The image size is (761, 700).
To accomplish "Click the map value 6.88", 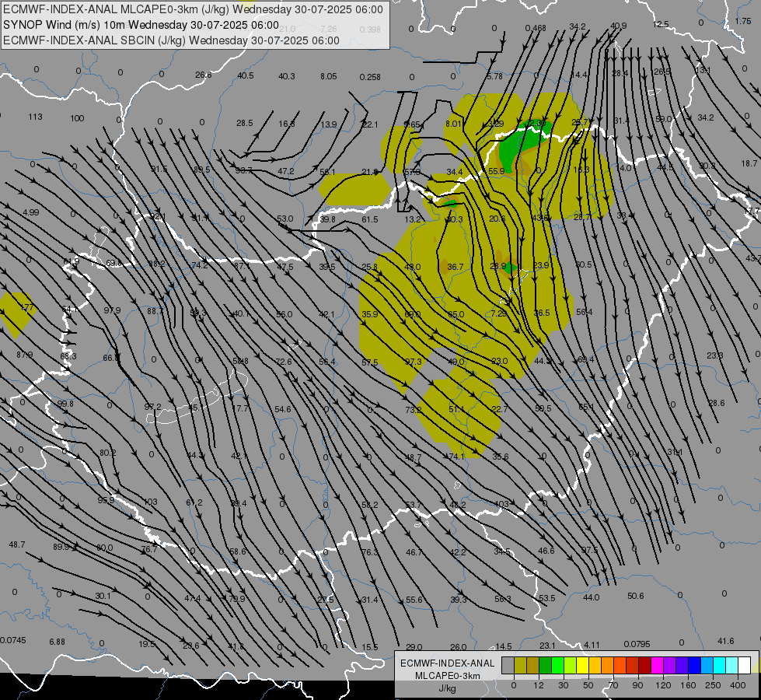I will (57, 642).
